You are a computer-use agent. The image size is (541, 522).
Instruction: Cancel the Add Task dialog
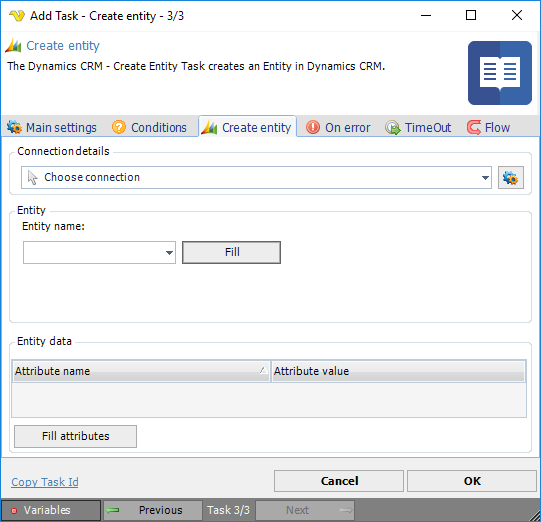click(339, 481)
